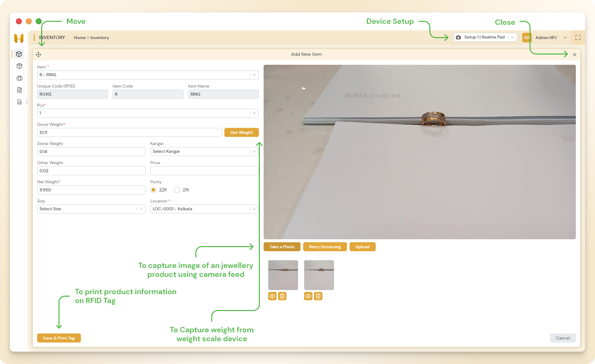
Task: Open the Admin HPJ account menu
Action: [x=547, y=37]
